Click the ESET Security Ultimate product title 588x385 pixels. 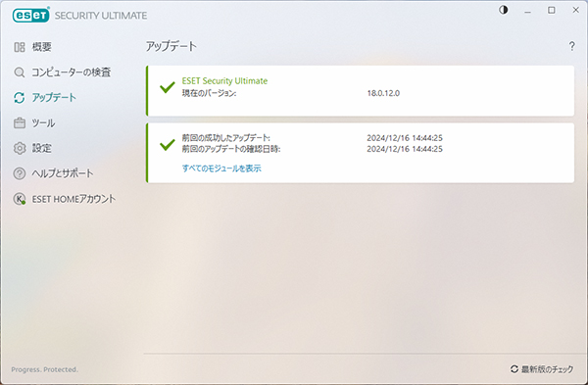224,81
